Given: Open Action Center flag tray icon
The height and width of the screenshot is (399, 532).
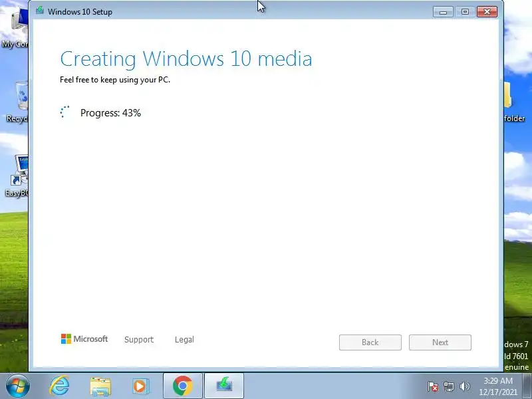Looking at the screenshot, I should point(433,386).
